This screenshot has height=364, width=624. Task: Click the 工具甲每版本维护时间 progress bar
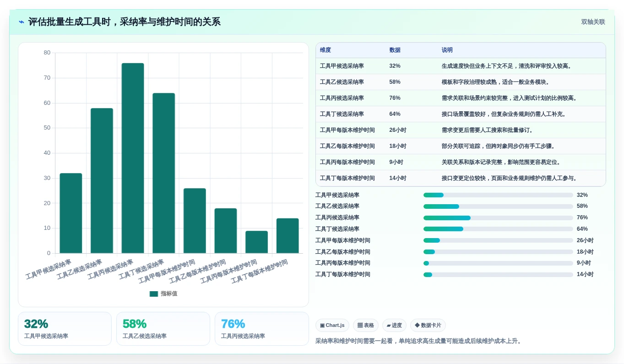point(498,240)
